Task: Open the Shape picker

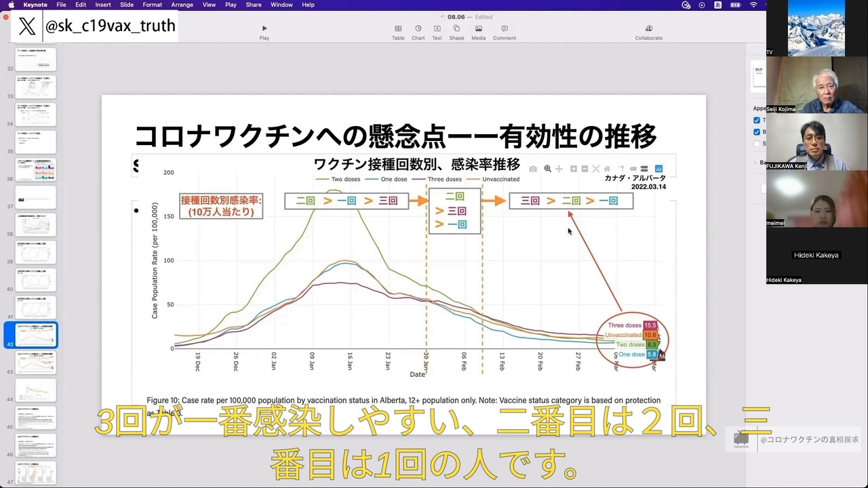Action: pyautogui.click(x=456, y=33)
